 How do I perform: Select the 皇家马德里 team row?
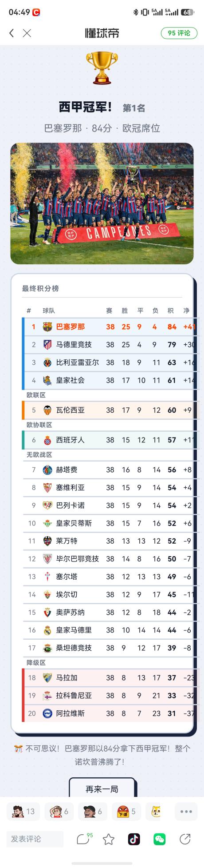108,630
